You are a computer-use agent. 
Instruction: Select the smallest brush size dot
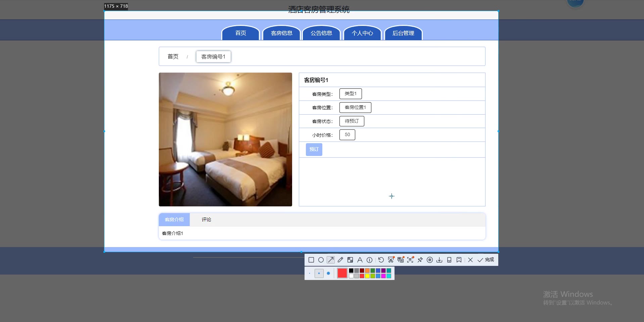coord(310,273)
